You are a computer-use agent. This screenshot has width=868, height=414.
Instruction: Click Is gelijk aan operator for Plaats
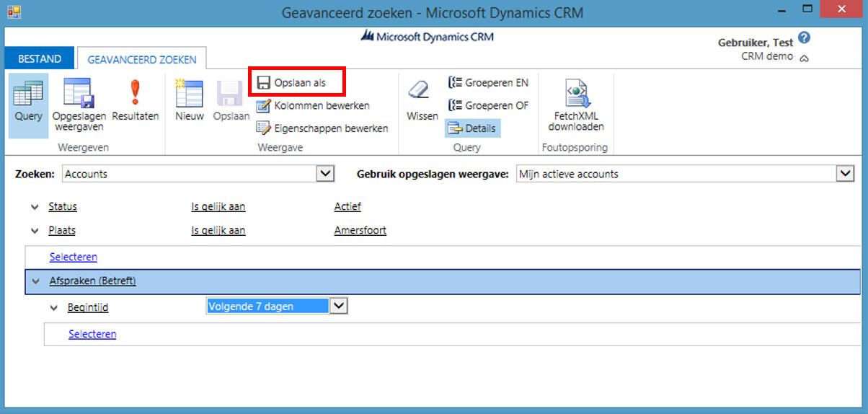pos(218,231)
